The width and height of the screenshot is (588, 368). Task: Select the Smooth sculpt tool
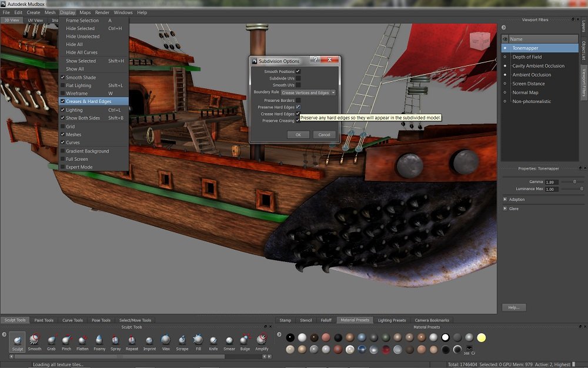[35, 340]
